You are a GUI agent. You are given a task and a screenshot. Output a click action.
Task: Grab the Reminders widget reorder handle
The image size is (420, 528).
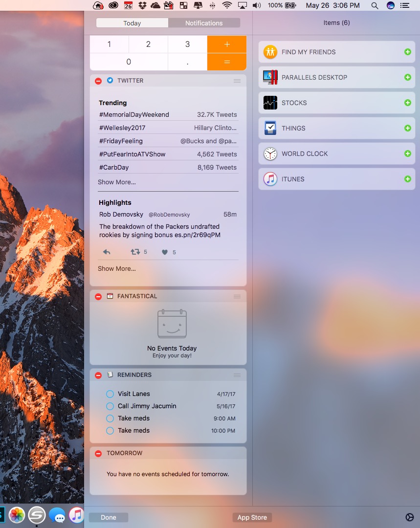pos(237,375)
